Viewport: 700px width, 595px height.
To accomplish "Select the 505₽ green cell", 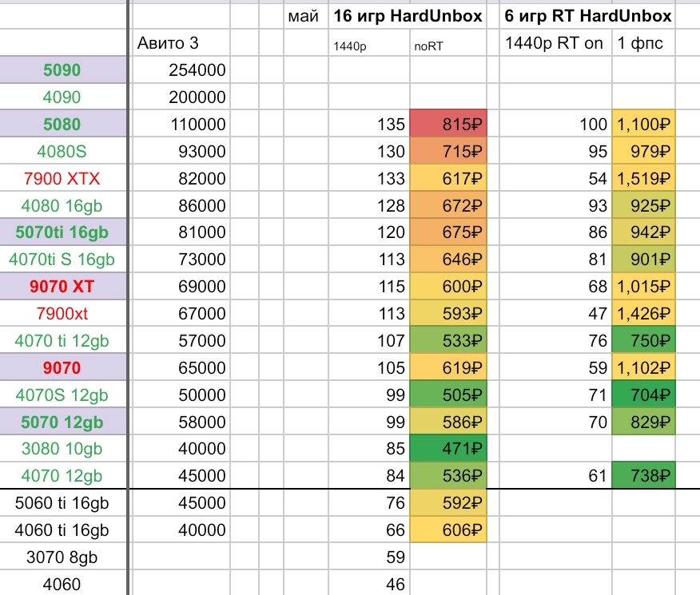I will 448,395.
